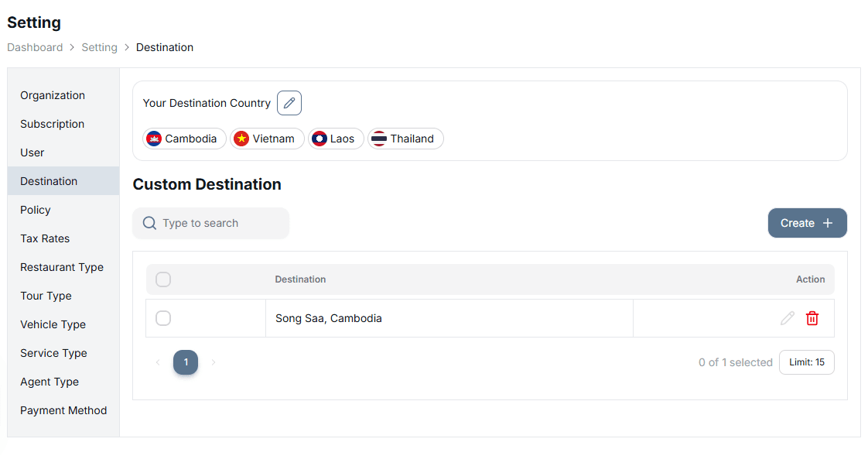
Task: Select Payment Method in the sidebar
Action: coord(63,410)
